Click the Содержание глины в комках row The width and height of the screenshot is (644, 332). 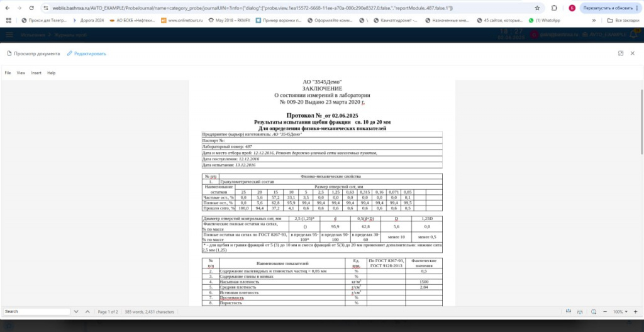[x=322, y=277]
